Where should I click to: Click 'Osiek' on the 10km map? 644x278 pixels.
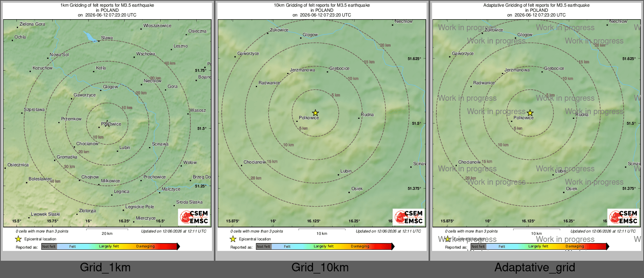[x=357, y=189]
